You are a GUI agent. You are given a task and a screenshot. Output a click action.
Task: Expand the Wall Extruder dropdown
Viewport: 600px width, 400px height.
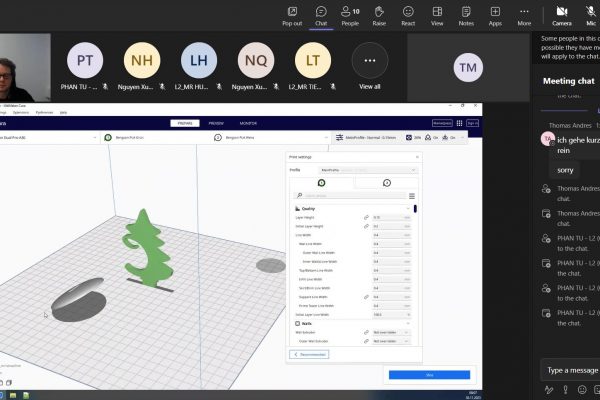click(391, 330)
